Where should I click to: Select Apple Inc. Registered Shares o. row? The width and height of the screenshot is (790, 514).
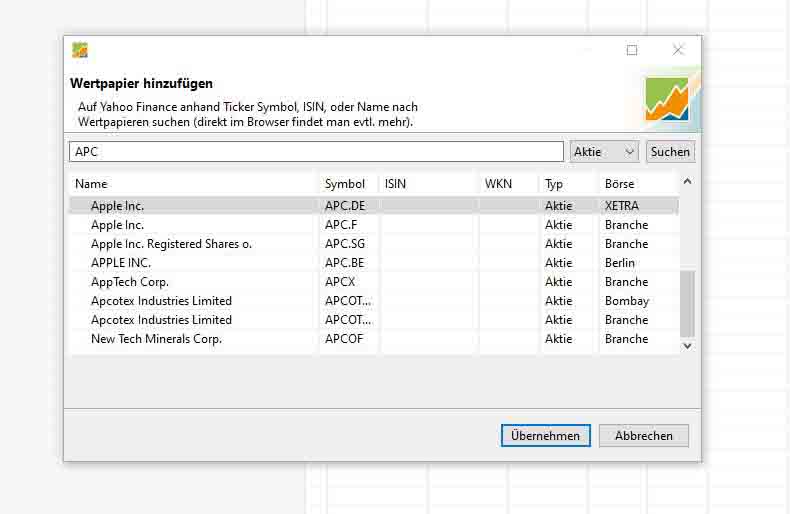click(x=374, y=244)
